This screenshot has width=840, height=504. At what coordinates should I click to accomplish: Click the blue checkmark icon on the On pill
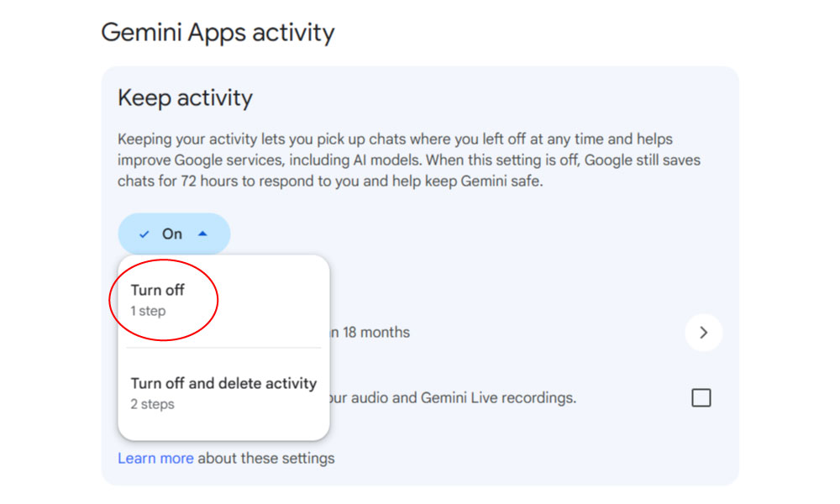[x=144, y=234]
